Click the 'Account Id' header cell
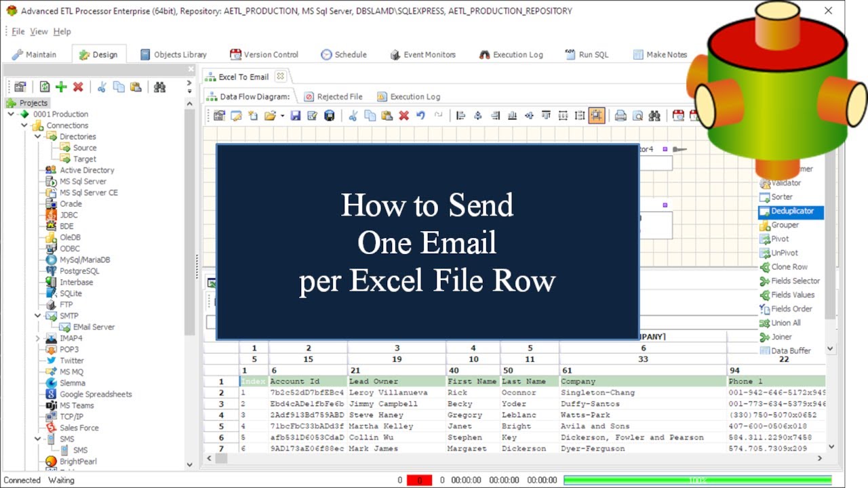 pos(308,382)
